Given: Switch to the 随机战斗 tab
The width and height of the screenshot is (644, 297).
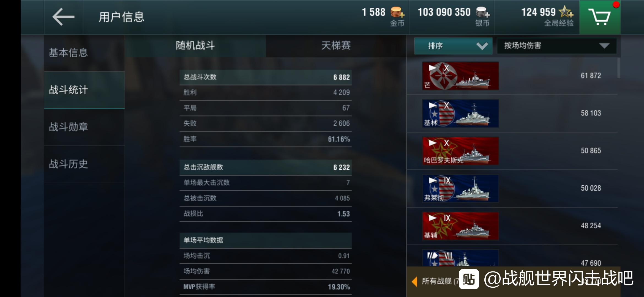Looking at the screenshot, I should pos(195,46).
